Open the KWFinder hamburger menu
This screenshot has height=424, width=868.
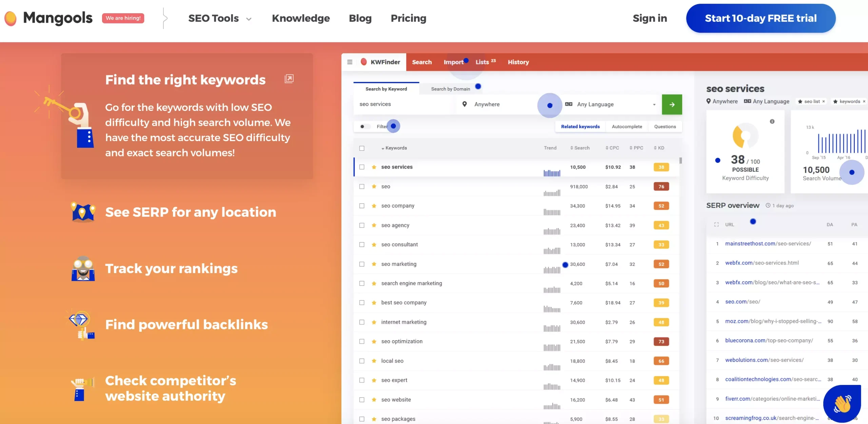point(350,62)
